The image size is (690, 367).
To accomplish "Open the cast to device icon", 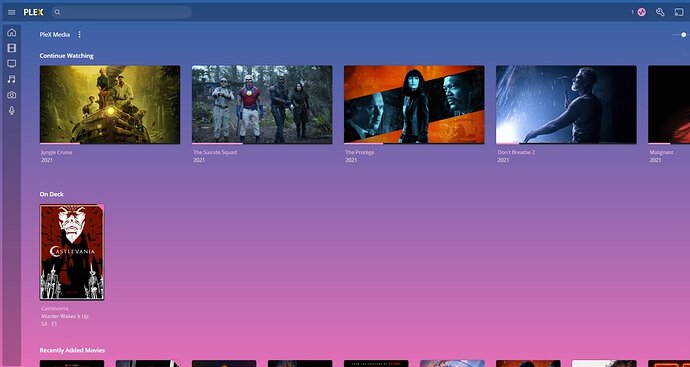I will pos(679,12).
